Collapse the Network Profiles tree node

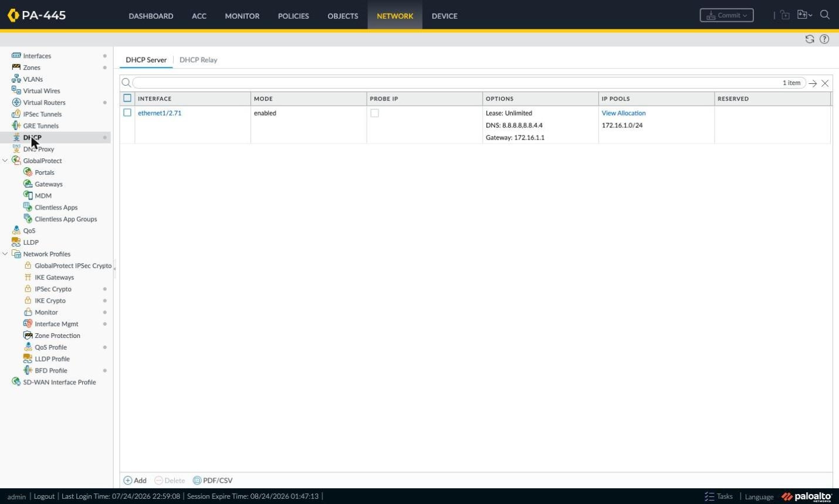(5, 254)
